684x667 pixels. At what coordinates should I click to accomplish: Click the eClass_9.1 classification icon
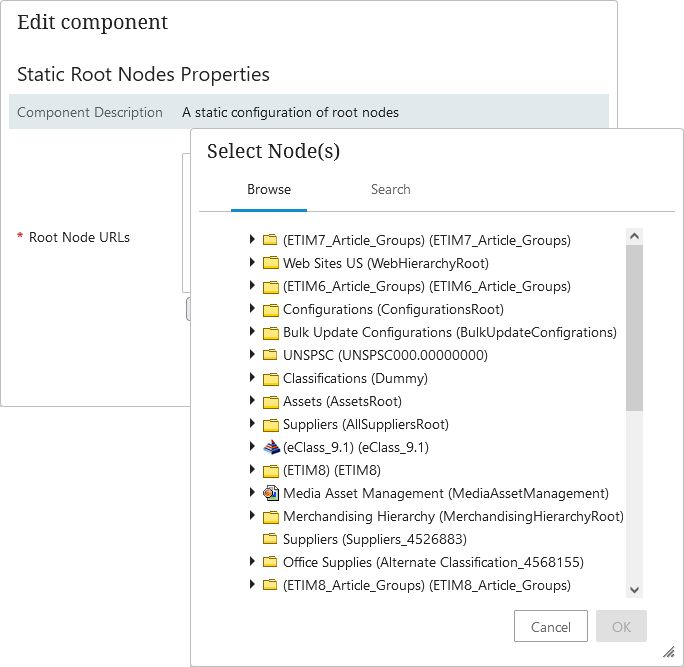pos(270,447)
